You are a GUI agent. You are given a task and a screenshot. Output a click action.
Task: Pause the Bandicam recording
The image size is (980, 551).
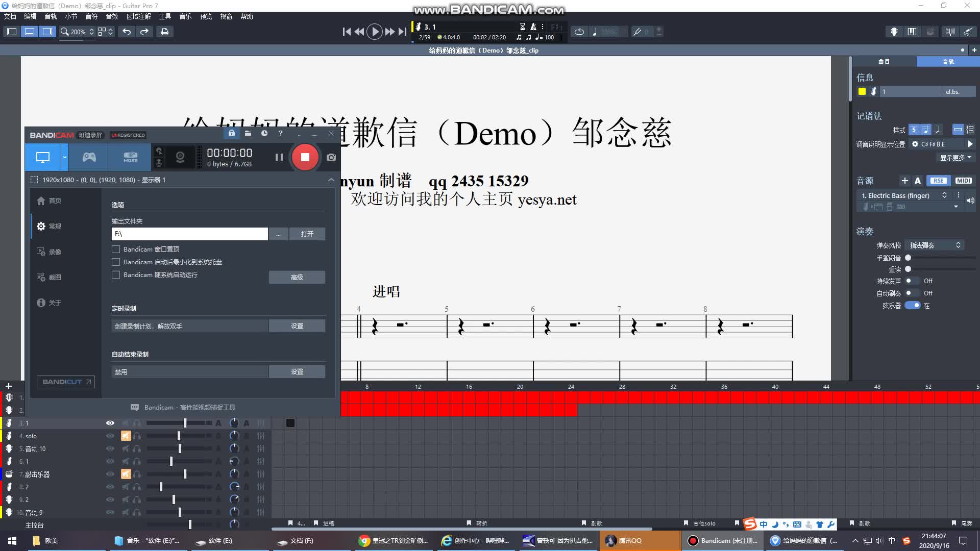[x=279, y=157]
